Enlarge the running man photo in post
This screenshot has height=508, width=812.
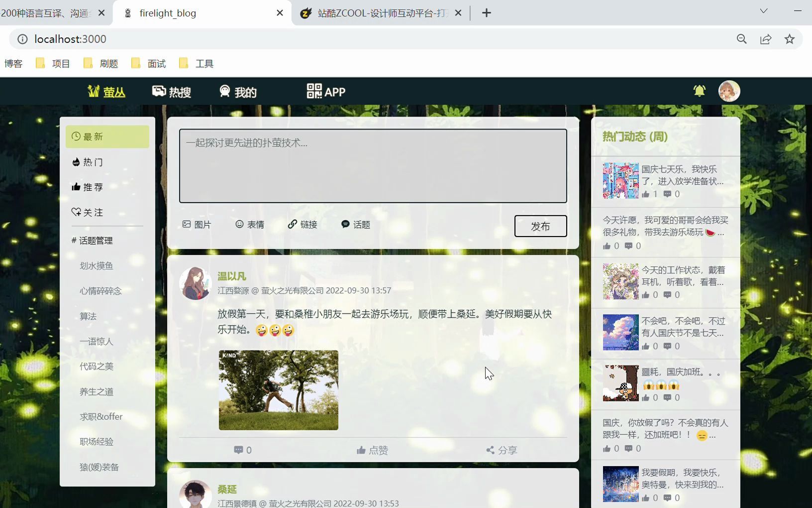(x=279, y=390)
